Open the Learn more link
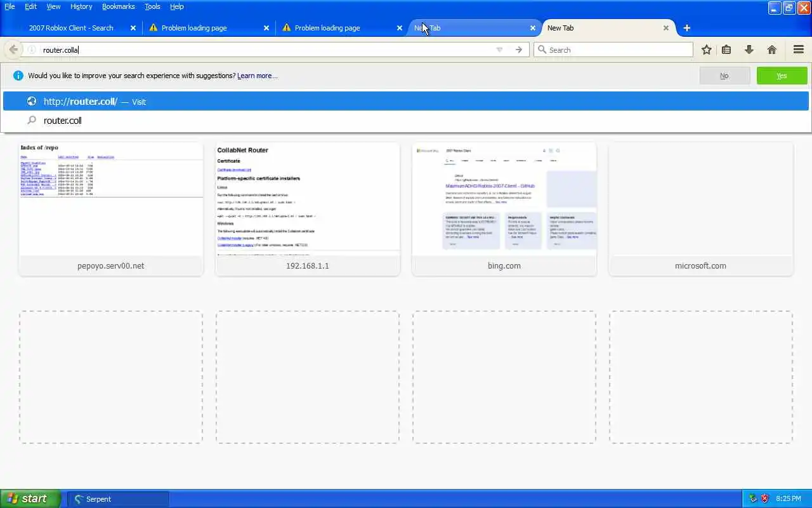Image resolution: width=812 pixels, height=508 pixels. [257, 76]
